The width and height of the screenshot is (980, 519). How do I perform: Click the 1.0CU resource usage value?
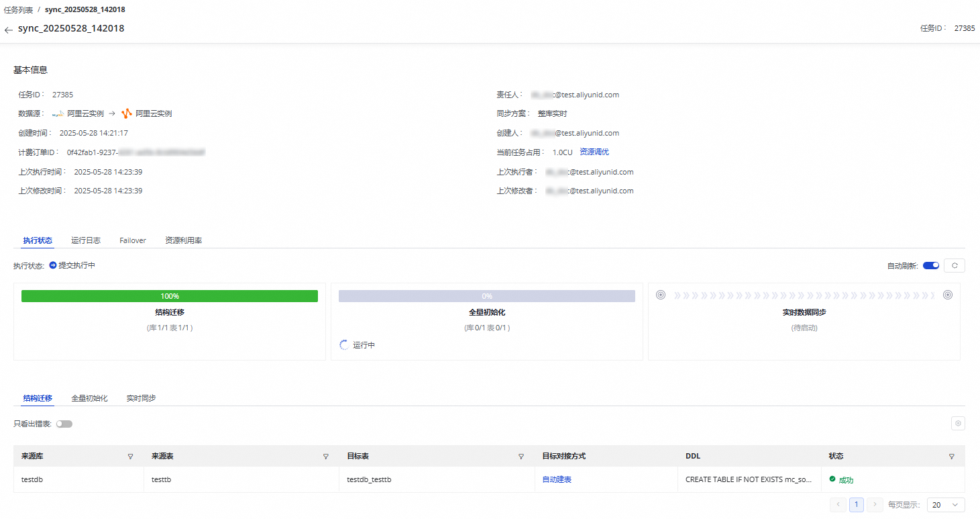563,152
